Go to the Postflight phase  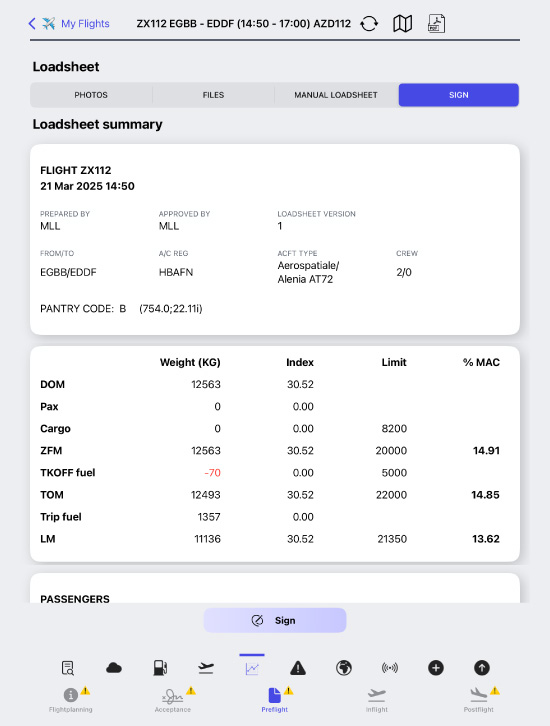pyautogui.click(x=479, y=700)
